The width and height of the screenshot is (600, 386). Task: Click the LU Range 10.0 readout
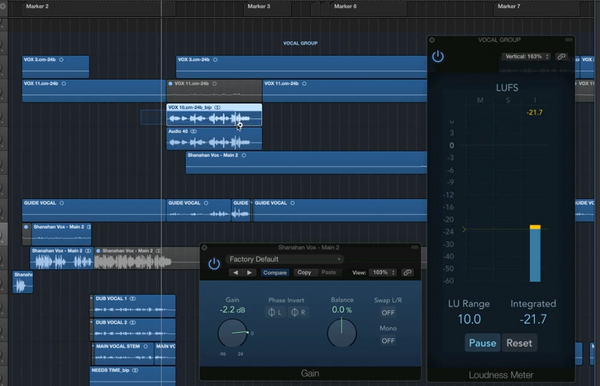469,319
